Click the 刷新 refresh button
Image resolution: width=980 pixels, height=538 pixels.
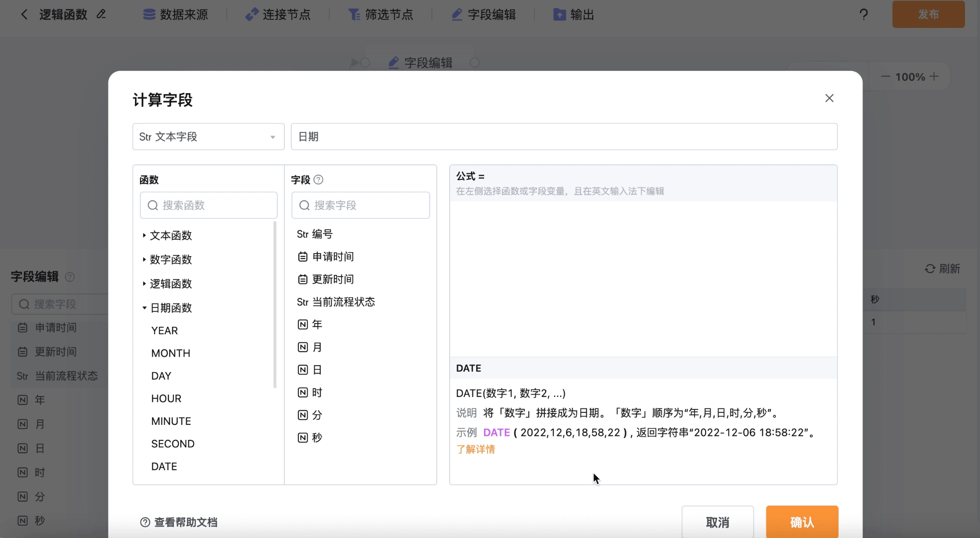(942, 269)
